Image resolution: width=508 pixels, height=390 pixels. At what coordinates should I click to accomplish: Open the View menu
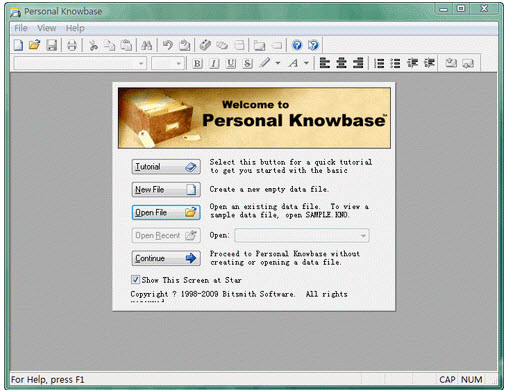[x=46, y=28]
